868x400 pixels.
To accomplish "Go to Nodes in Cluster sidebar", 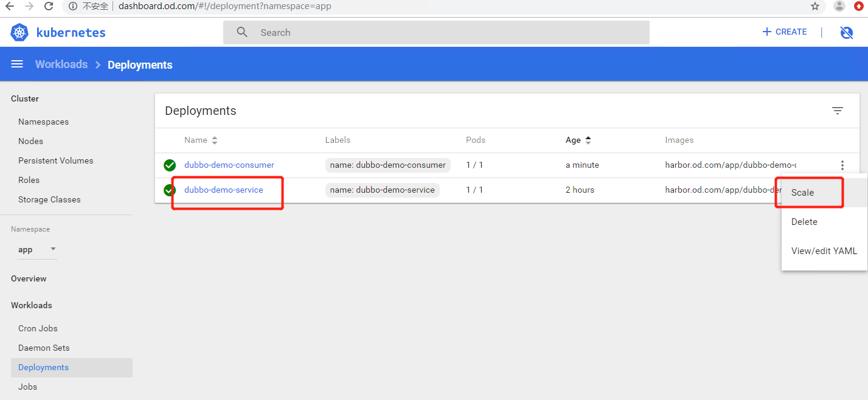I will click(x=30, y=141).
